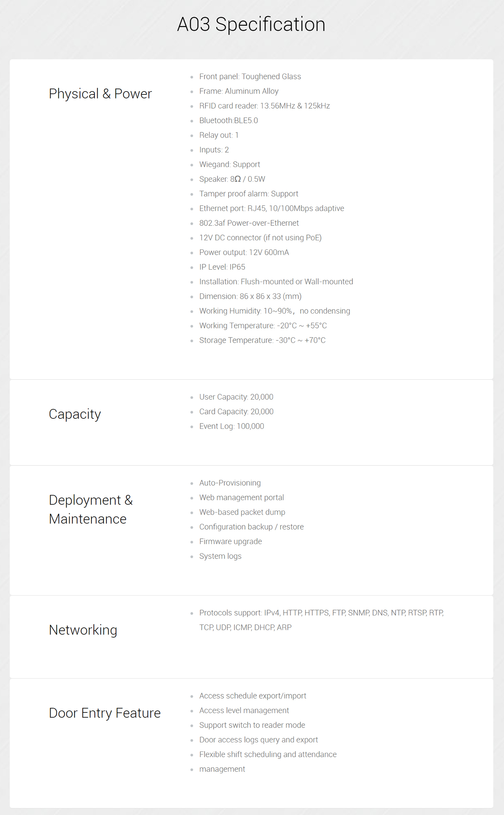Viewport: 504px width, 815px height.
Task: Click the Capacity section heading
Action: (x=75, y=414)
